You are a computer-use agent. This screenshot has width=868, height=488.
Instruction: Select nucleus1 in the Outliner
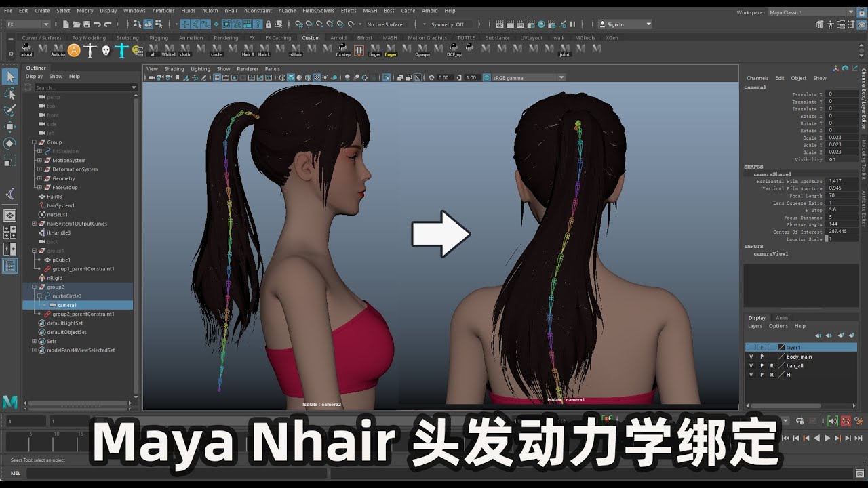pos(57,214)
